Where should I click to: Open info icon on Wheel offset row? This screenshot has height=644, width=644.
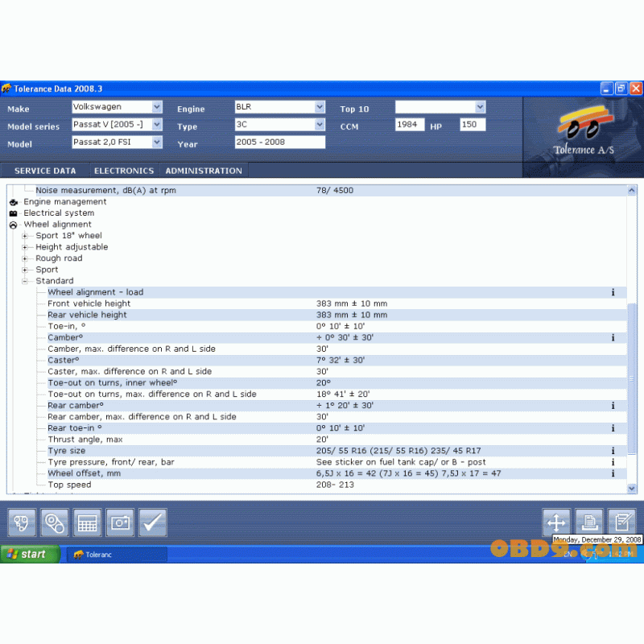pos(613,473)
